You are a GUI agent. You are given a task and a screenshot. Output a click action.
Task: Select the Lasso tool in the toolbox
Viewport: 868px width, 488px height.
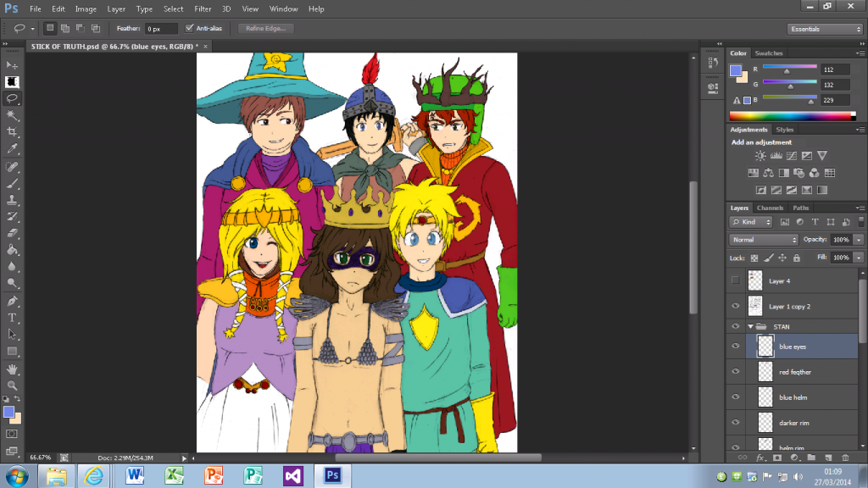tap(12, 98)
